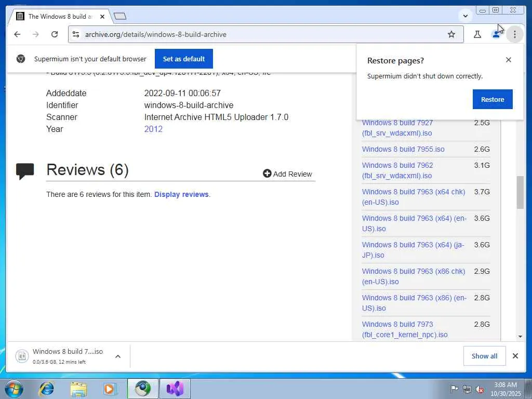Open Action Center flag in tray
This screenshot has width=532, height=399.
pyautogui.click(x=454, y=389)
